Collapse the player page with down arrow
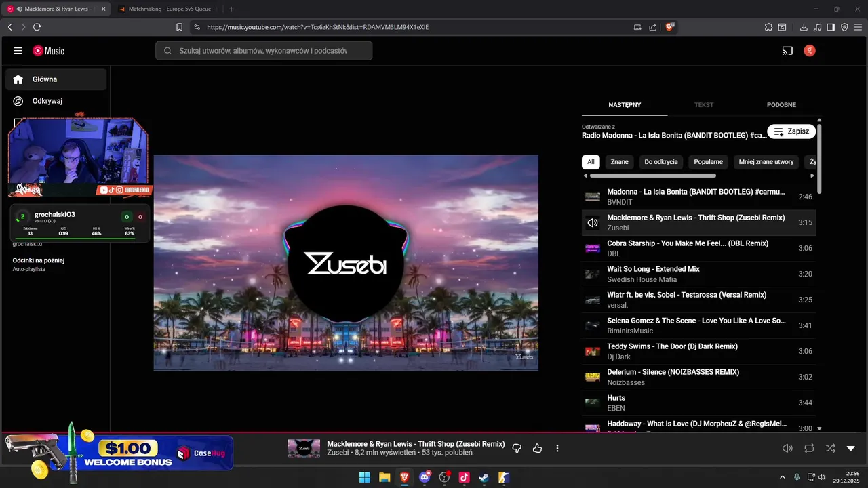This screenshot has width=868, height=488. tap(851, 448)
